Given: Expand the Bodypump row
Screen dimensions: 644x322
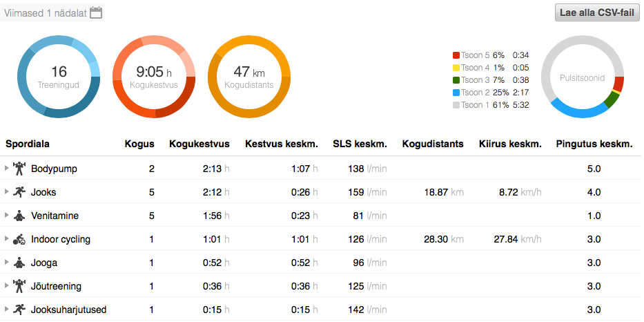Looking at the screenshot, I should (x=7, y=168).
